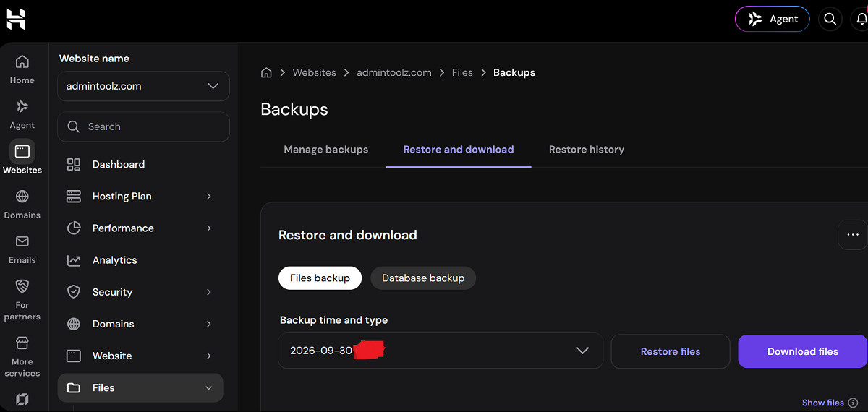Click the Analytics chart icon
The width and height of the screenshot is (868, 412).
click(x=74, y=259)
